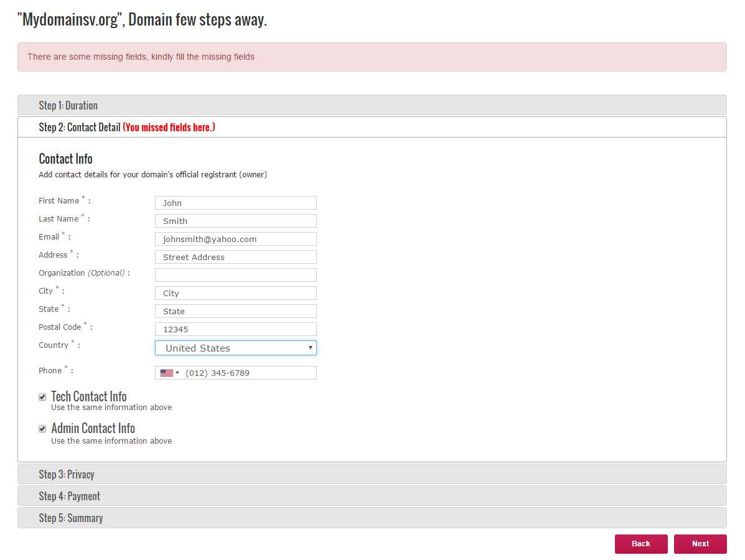Expand the Step 5: Summary section
Screen dimensions: 745x560
[x=372, y=518]
